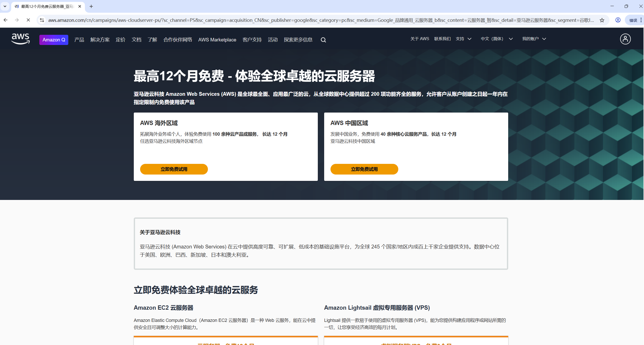Click the AWS 中国区域 heading
Image resolution: width=644 pixels, height=345 pixels.
(x=349, y=123)
